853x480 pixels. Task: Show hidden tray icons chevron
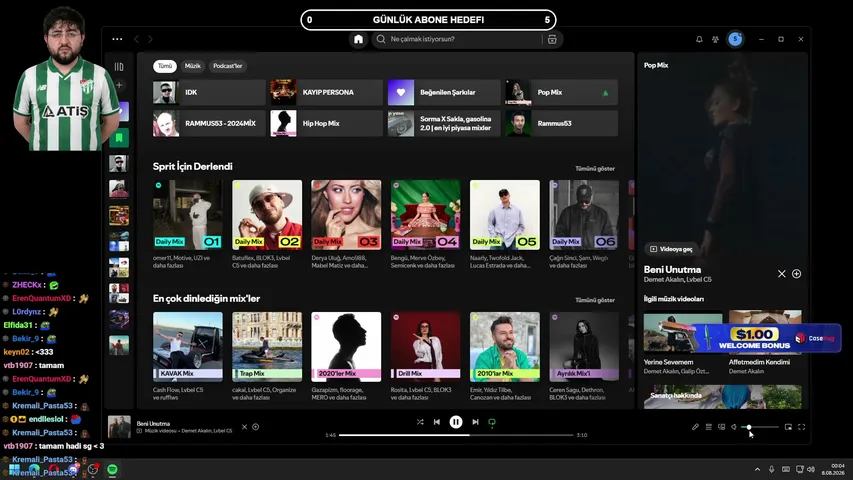coord(757,469)
